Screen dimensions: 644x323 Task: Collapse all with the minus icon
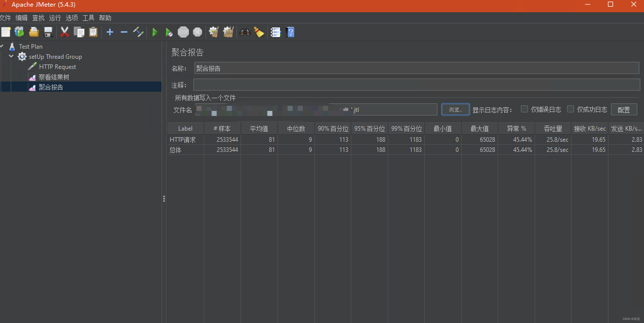tap(124, 32)
